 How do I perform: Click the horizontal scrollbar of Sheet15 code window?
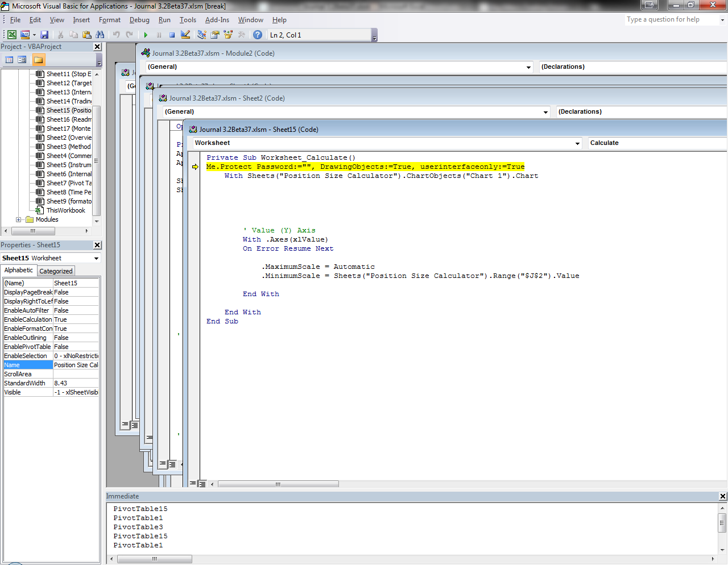pyautogui.click(x=278, y=484)
